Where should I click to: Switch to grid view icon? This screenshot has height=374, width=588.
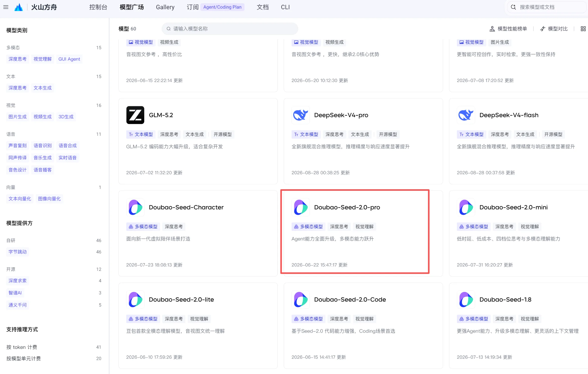(x=583, y=29)
